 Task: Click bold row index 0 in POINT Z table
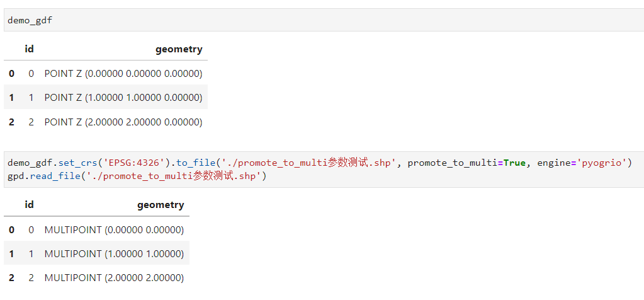point(11,74)
